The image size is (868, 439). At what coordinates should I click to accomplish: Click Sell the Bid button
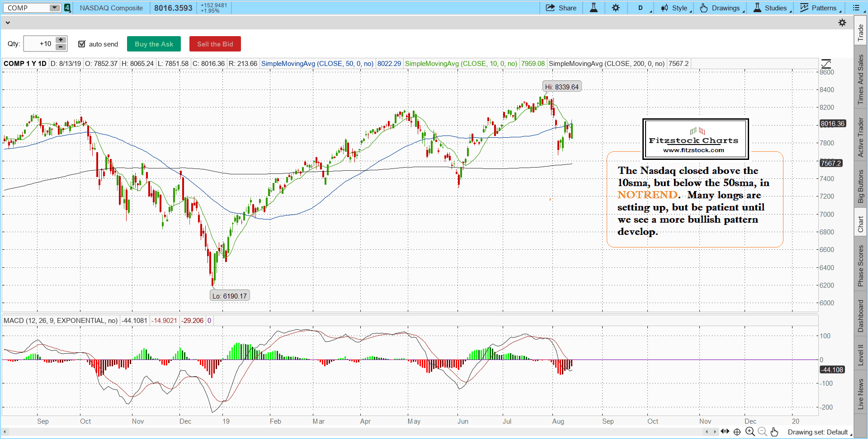click(x=215, y=44)
